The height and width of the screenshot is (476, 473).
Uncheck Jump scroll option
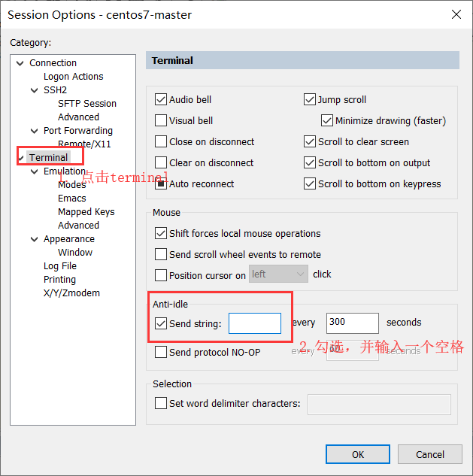(310, 99)
